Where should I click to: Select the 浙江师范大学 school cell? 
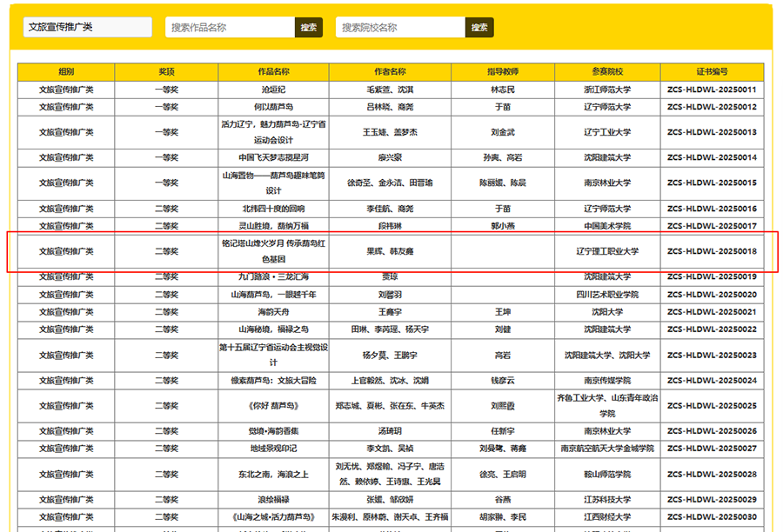tap(607, 90)
